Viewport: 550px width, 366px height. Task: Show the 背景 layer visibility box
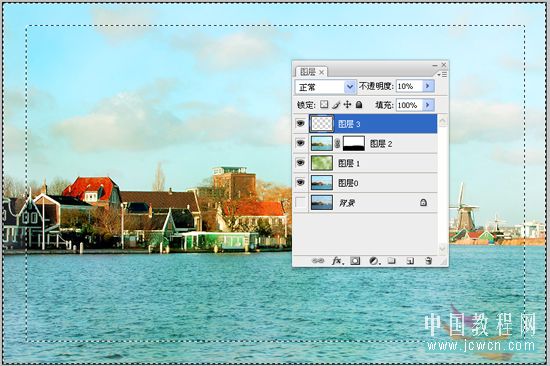point(301,202)
